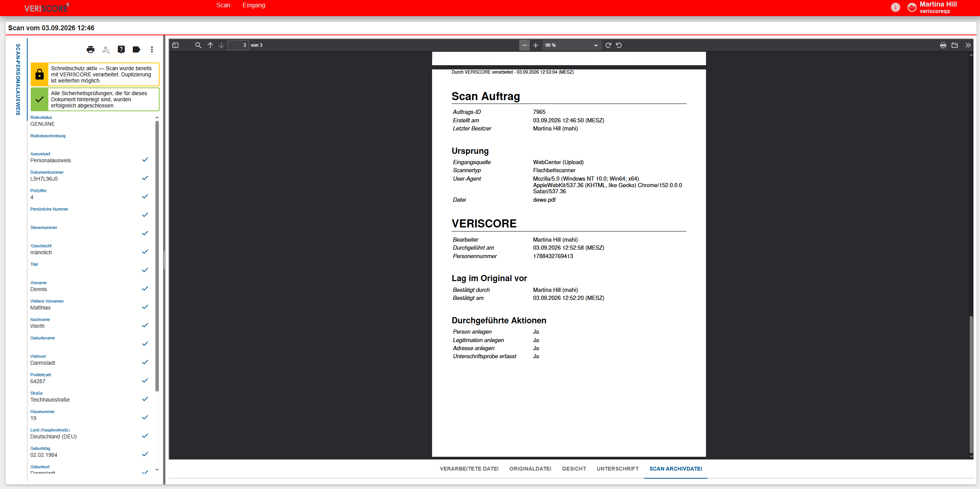Click the page number input field
This screenshot has height=489, width=980.
238,45
